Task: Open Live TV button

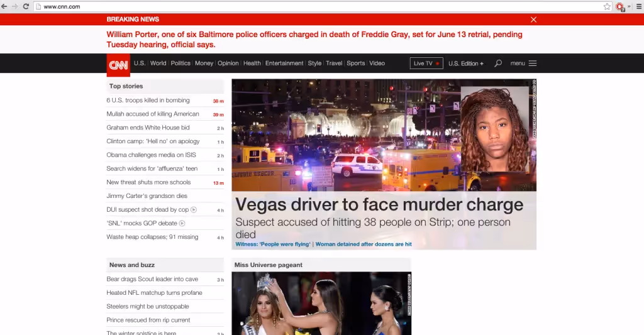Action: coord(426,63)
